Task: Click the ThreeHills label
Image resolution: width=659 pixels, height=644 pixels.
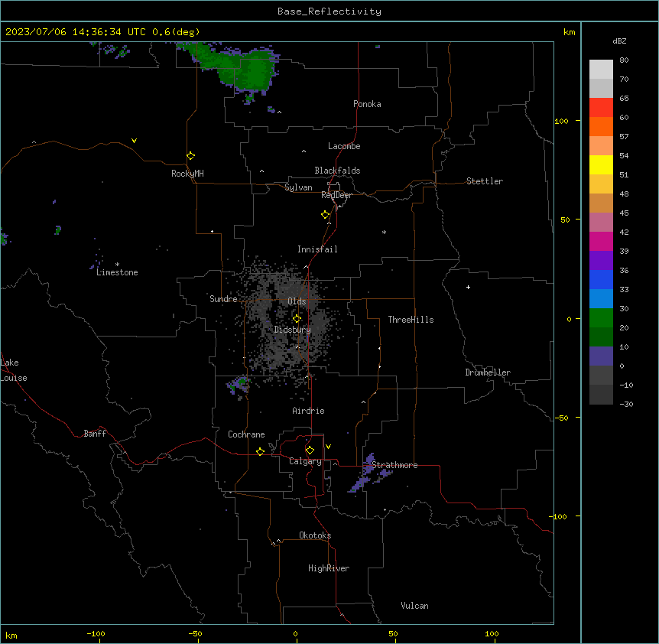Action: coord(411,320)
